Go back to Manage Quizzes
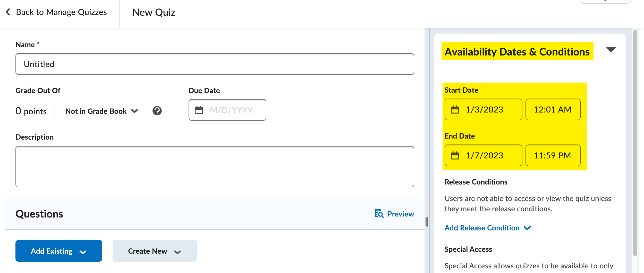 [61, 12]
